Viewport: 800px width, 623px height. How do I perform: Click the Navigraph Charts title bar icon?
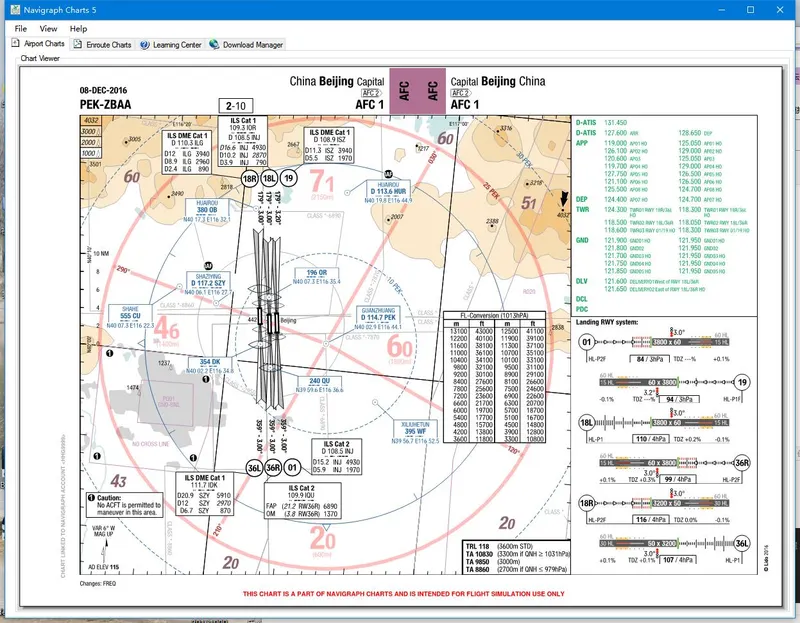click(15, 10)
